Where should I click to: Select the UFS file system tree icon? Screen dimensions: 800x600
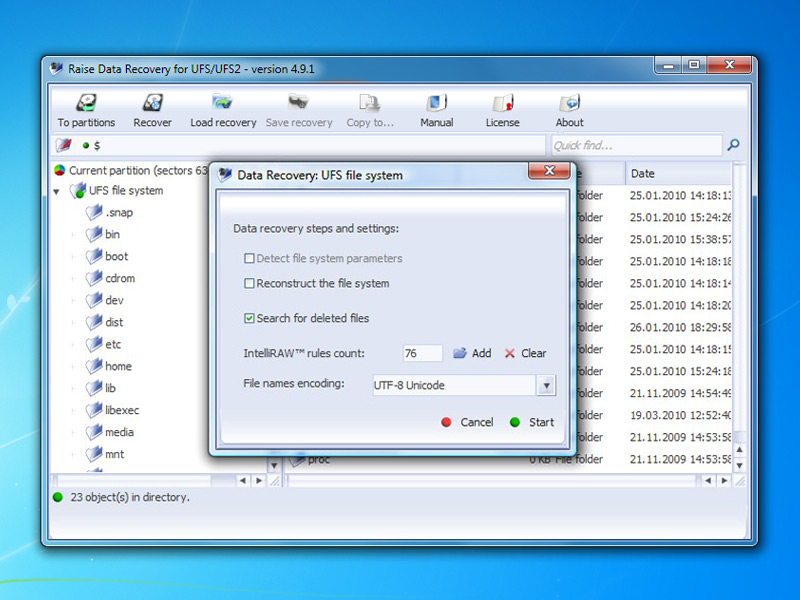click(x=78, y=191)
